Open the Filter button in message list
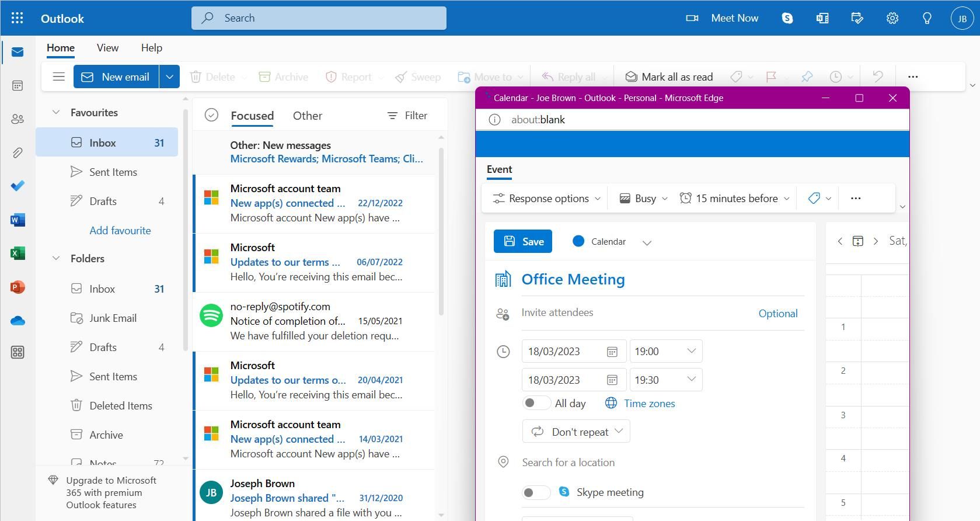This screenshot has height=521, width=980. [x=407, y=116]
